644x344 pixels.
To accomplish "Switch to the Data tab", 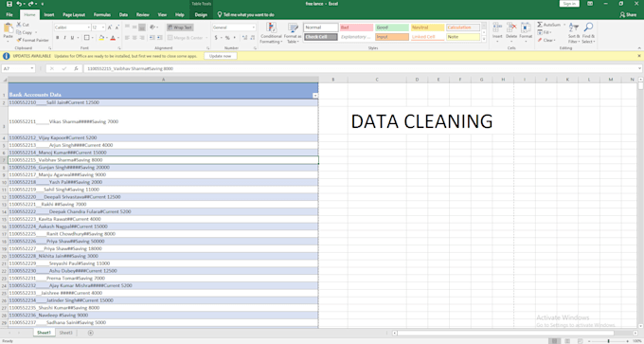I will coord(123,15).
